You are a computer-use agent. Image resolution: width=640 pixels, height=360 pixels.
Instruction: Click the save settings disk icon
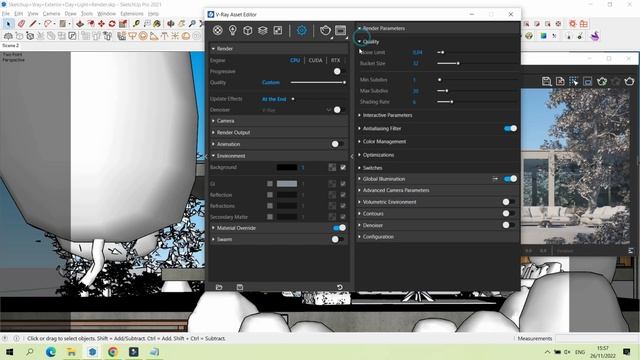click(x=240, y=287)
